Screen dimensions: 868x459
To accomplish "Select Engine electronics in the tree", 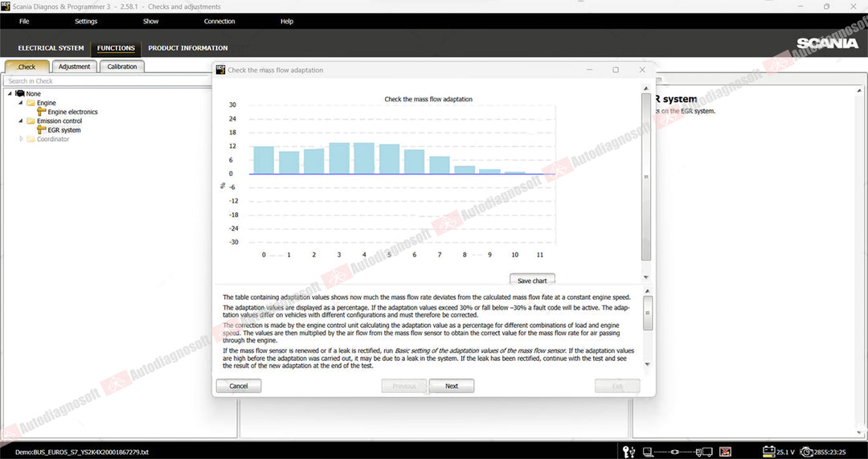I will [72, 112].
